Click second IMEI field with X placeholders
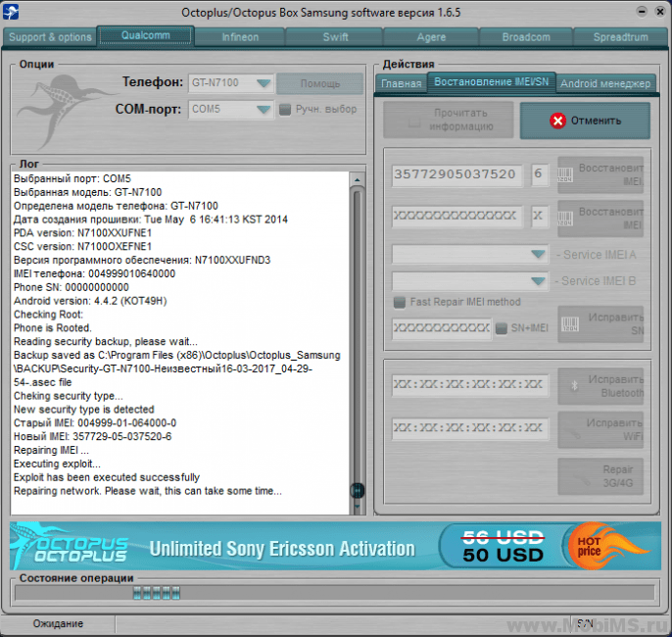Image resolution: width=672 pixels, height=637 pixels. pyautogui.click(x=456, y=216)
